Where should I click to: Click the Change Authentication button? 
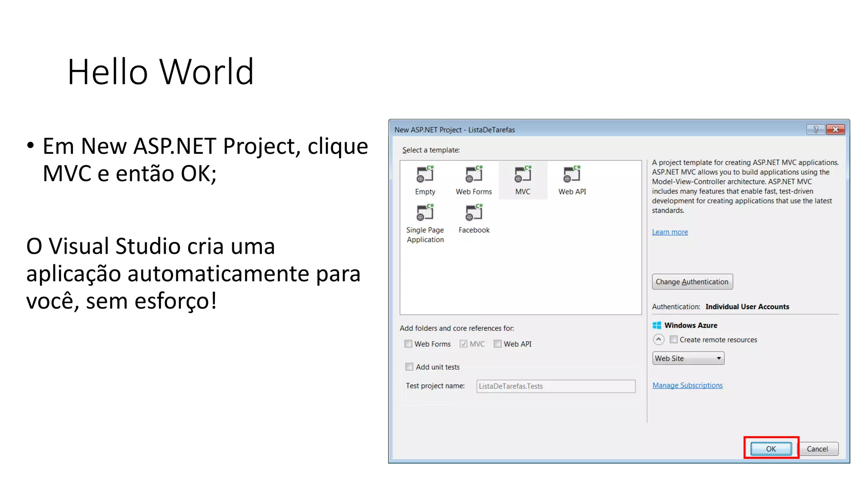click(693, 282)
